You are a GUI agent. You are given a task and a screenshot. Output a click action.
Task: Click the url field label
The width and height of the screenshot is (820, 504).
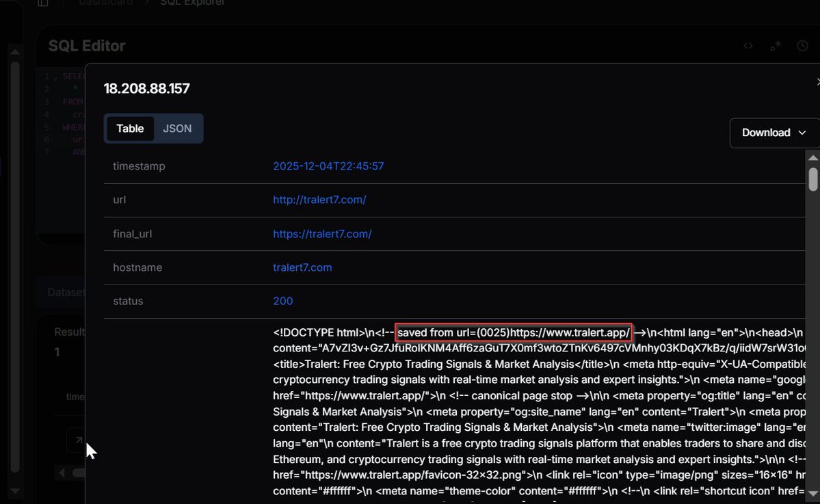[119, 200]
